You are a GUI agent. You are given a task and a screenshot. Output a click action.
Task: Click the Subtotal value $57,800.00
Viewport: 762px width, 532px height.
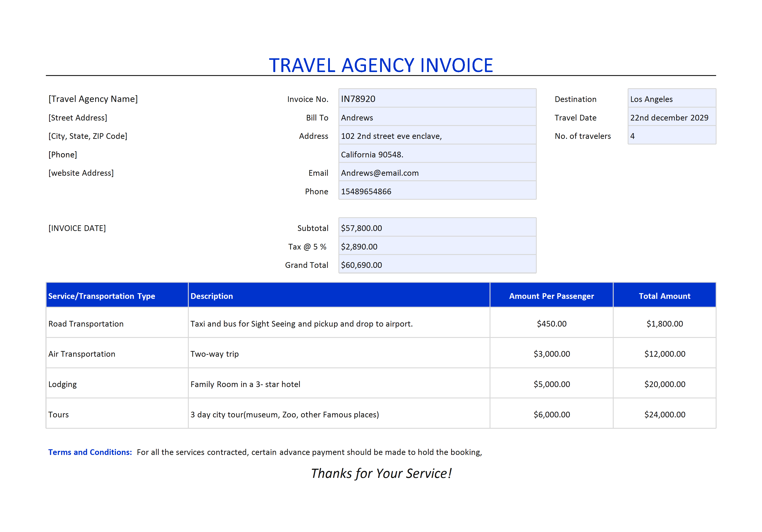[x=437, y=227]
